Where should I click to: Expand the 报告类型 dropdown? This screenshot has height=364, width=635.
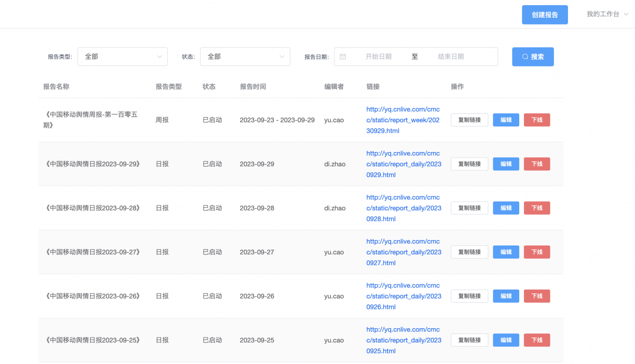[x=122, y=57]
